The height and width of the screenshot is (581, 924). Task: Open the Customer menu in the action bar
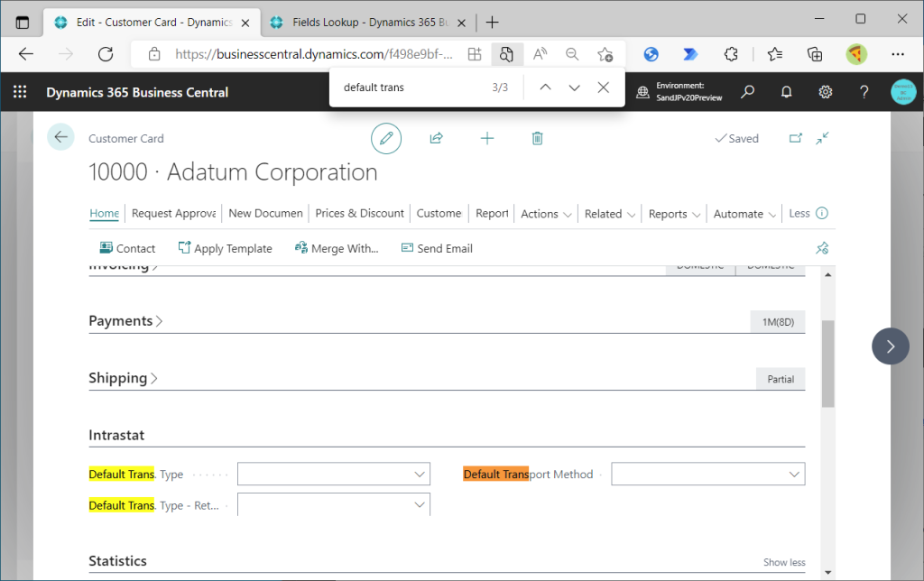click(x=439, y=213)
